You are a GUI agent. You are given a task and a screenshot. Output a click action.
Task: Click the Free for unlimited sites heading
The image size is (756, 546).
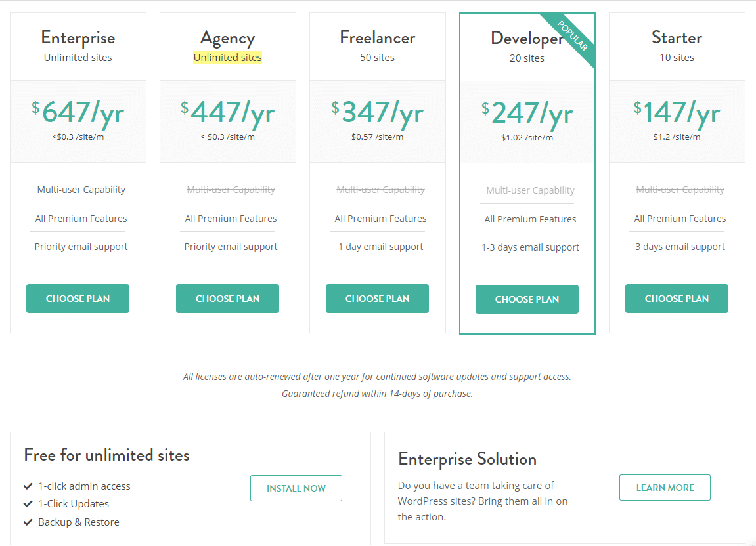pyautogui.click(x=106, y=455)
